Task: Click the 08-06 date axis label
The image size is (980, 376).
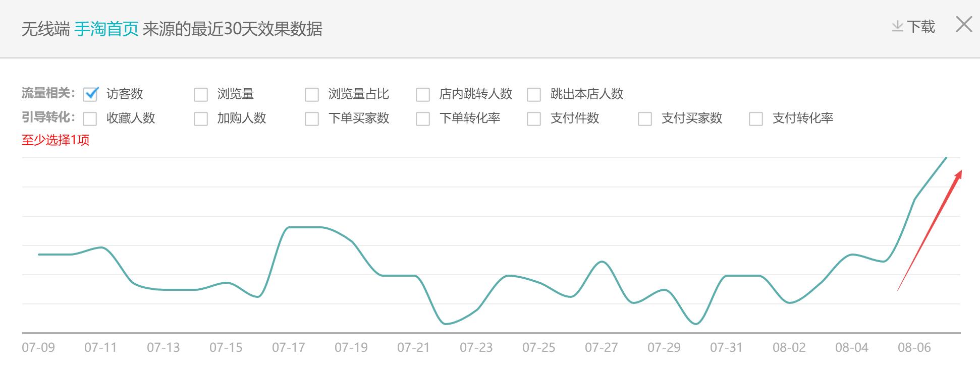Action: point(914,347)
